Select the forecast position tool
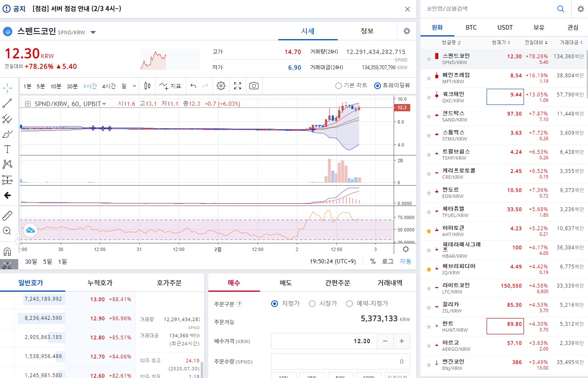 click(x=7, y=180)
